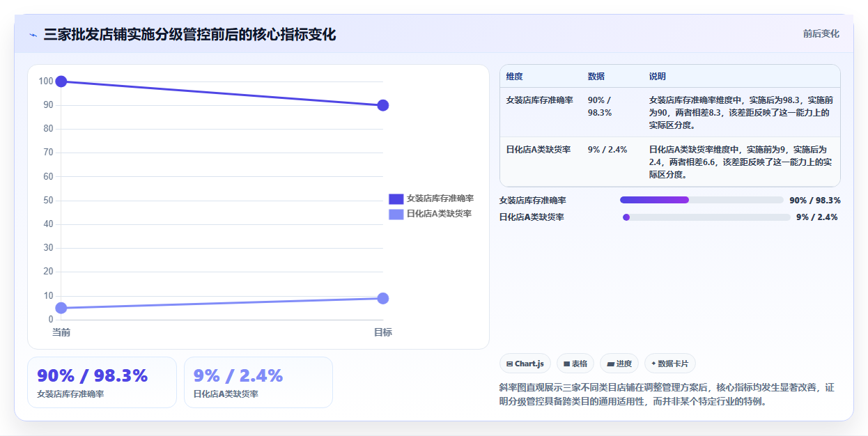Select the light-blue data point at 目标
This screenshot has width=868, height=436.
382,298
